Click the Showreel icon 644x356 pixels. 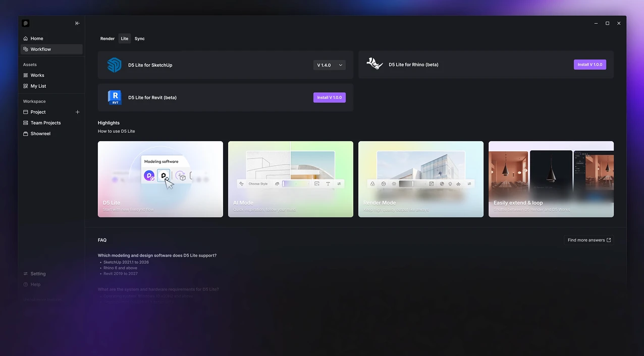(x=26, y=134)
